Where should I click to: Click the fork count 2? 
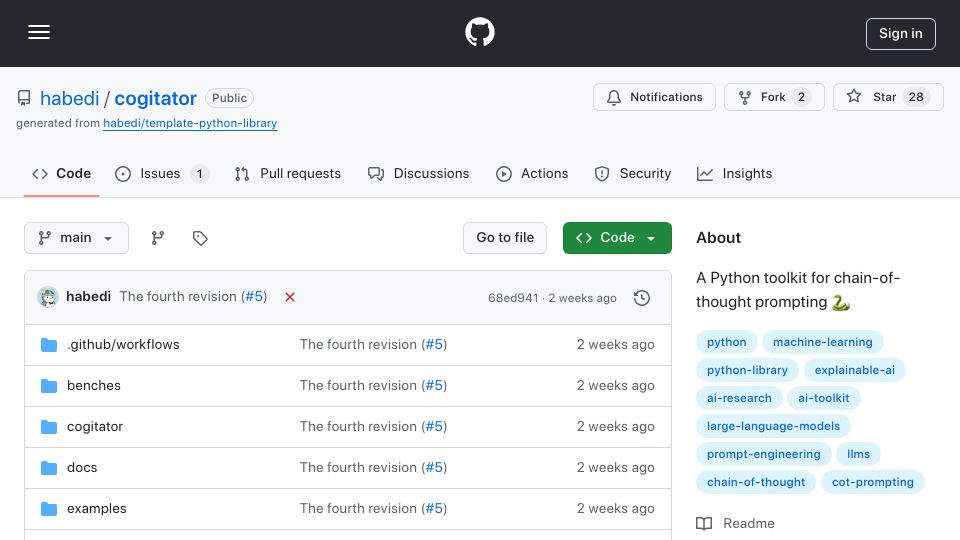click(801, 97)
